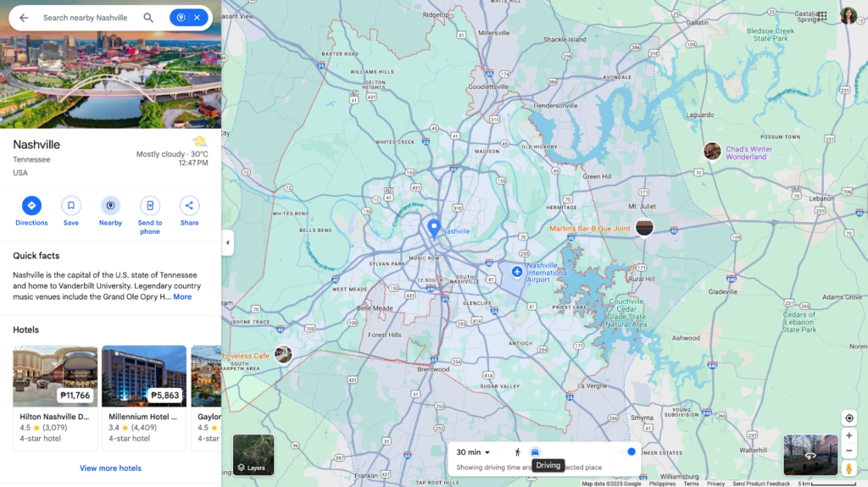The width and height of the screenshot is (868, 487).
Task: Zoom in on the map
Action: [849, 435]
